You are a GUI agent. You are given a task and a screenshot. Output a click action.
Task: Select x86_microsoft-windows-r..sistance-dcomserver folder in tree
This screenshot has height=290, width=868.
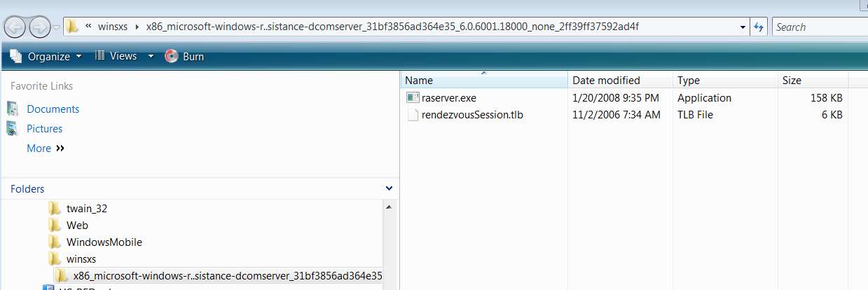click(228, 276)
